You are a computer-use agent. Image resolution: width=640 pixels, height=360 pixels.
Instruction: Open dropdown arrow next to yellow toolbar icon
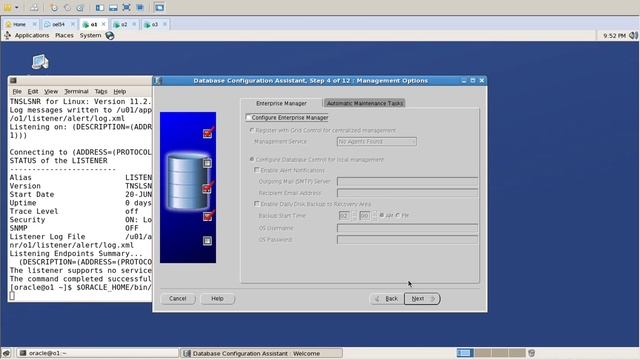[x=17, y=7]
